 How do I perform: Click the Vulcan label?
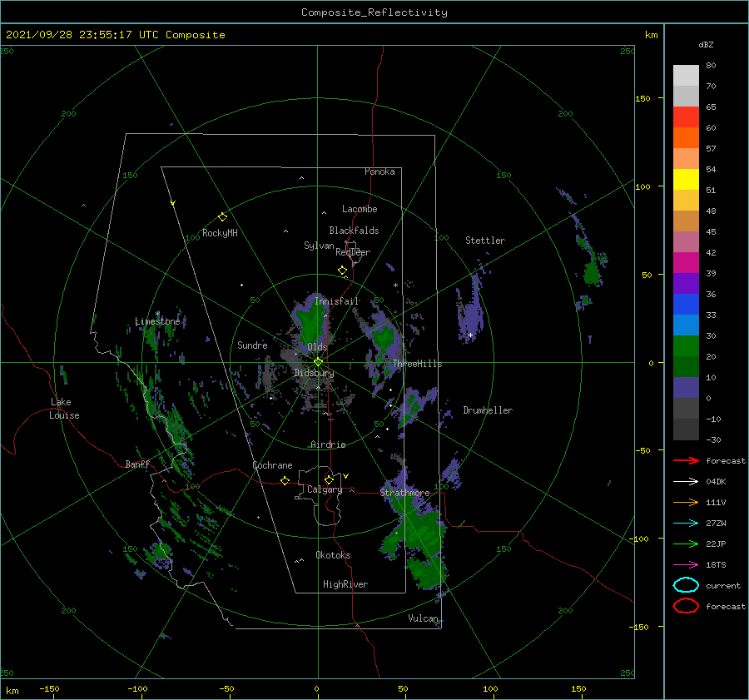pyautogui.click(x=424, y=618)
